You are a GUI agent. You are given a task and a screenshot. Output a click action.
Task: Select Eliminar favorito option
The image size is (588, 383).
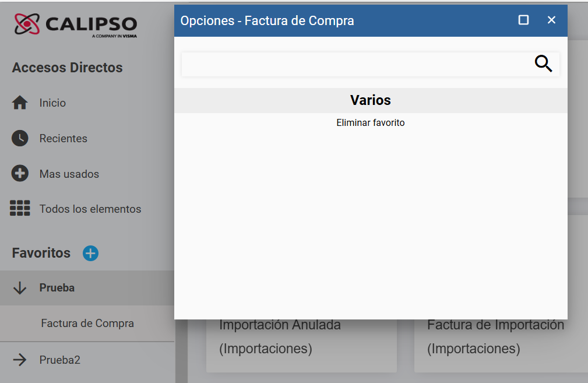(371, 122)
